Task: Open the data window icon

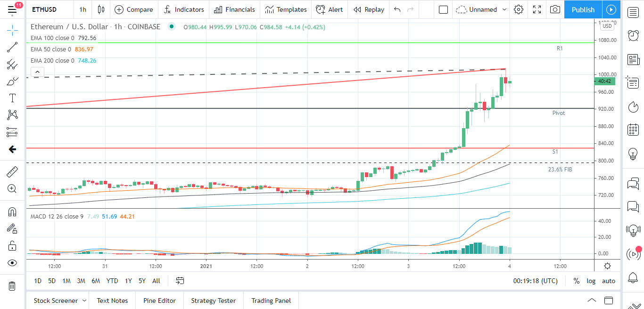Action: click(x=633, y=83)
